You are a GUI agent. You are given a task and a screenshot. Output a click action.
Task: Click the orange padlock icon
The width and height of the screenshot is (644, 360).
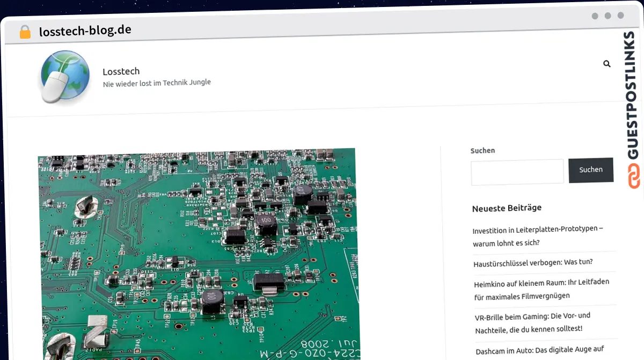tap(25, 32)
